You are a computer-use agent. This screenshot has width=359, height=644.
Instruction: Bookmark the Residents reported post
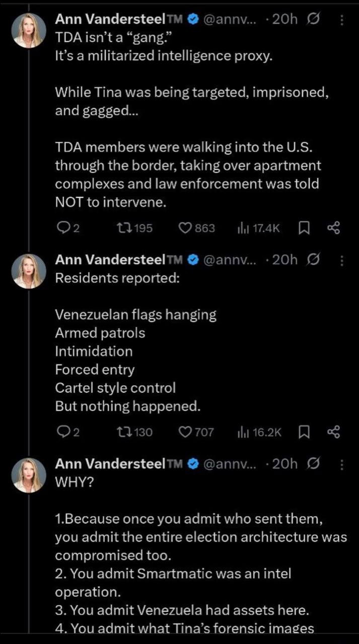pos(304,432)
